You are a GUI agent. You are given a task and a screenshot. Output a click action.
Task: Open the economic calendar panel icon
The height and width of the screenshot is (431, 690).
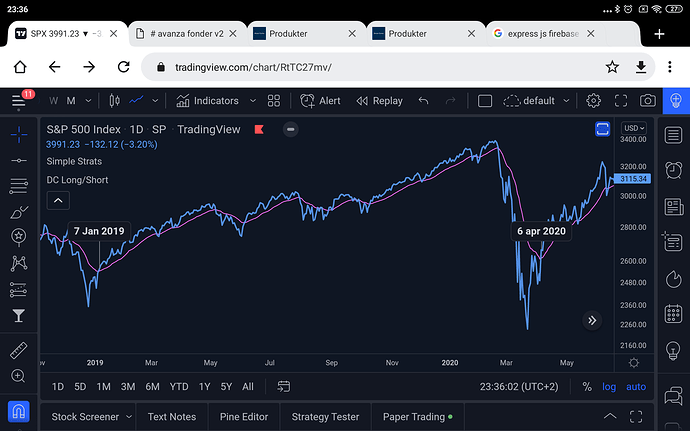point(673,314)
